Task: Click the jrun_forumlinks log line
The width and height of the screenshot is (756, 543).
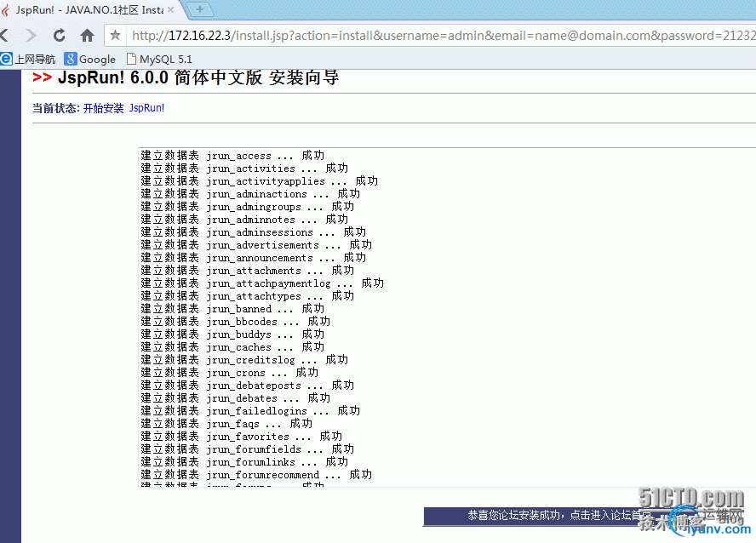Action: (244, 462)
